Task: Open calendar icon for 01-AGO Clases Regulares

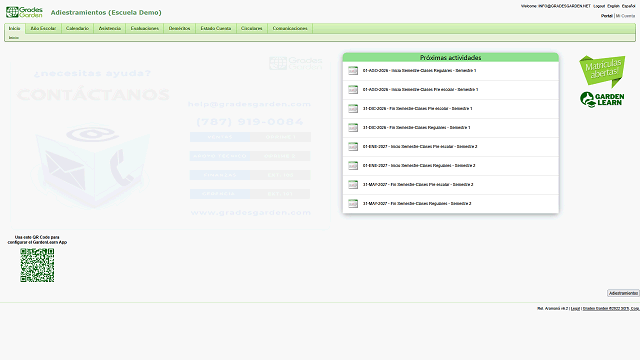Action: click(353, 71)
